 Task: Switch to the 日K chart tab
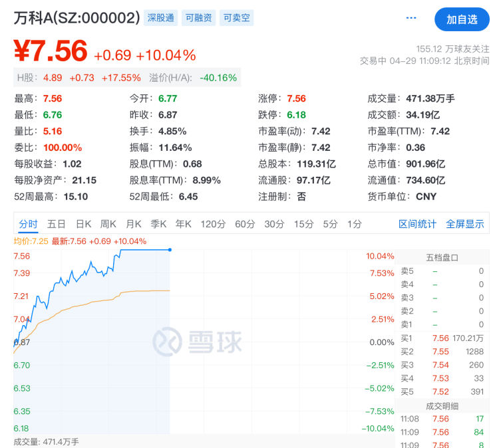83,224
